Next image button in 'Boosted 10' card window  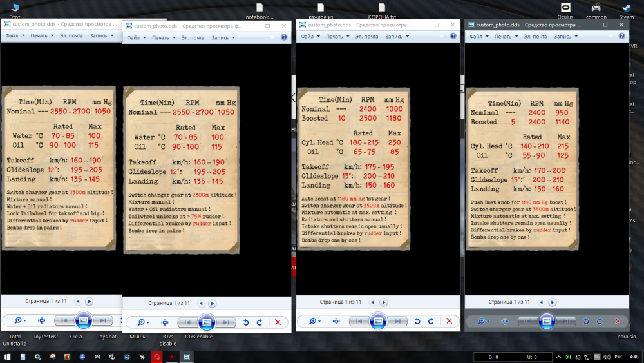coord(397,321)
